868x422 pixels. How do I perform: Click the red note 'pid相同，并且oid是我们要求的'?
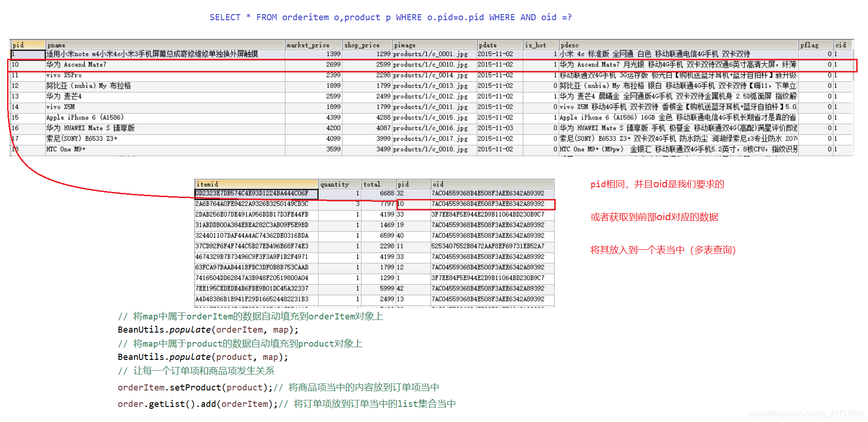pyautogui.click(x=657, y=184)
